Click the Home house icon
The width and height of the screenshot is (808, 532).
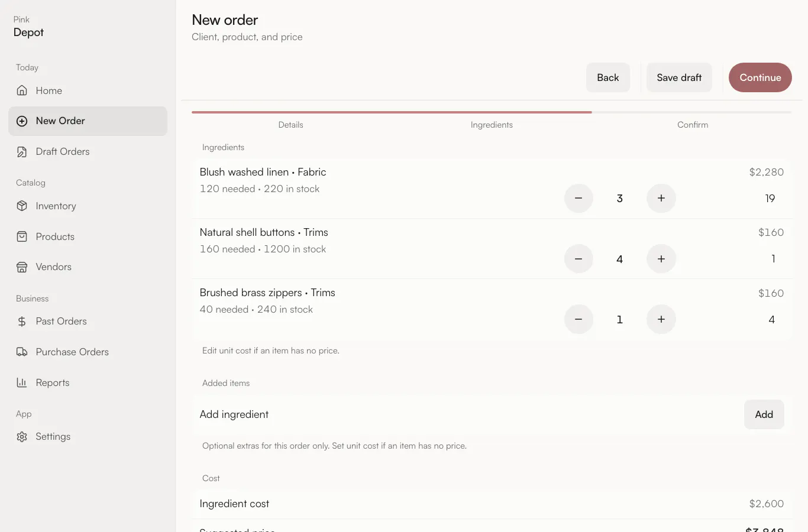tap(22, 90)
